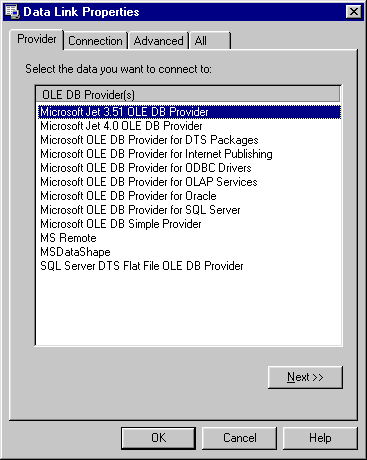Image resolution: width=367 pixels, height=460 pixels.
Task: Click the Cancel button
Action: click(239, 438)
